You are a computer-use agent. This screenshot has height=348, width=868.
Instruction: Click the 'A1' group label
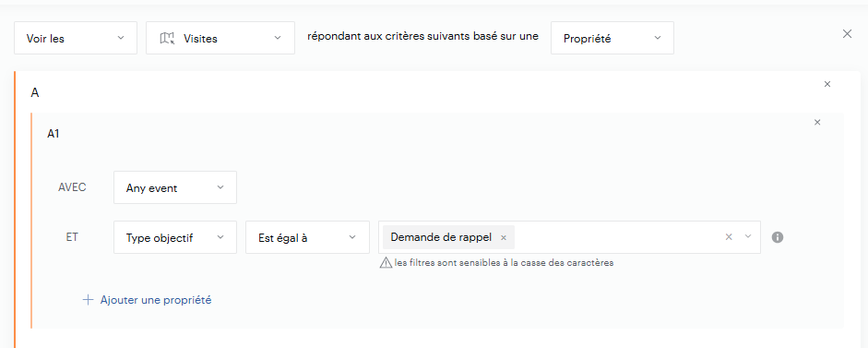click(x=54, y=134)
